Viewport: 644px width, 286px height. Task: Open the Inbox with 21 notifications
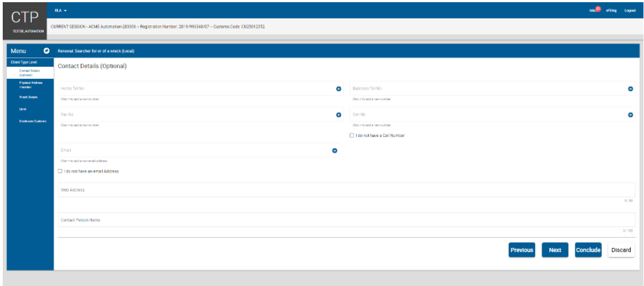click(594, 10)
